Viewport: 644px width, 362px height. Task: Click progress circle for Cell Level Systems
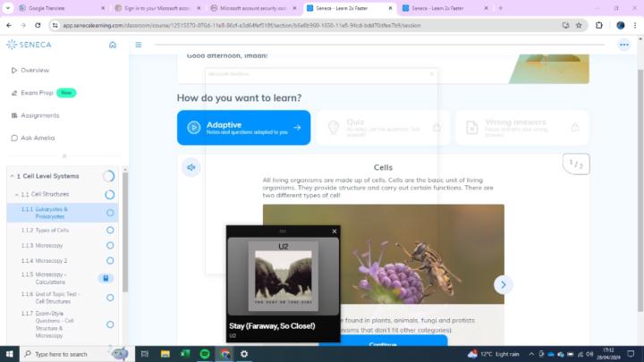[x=109, y=176]
